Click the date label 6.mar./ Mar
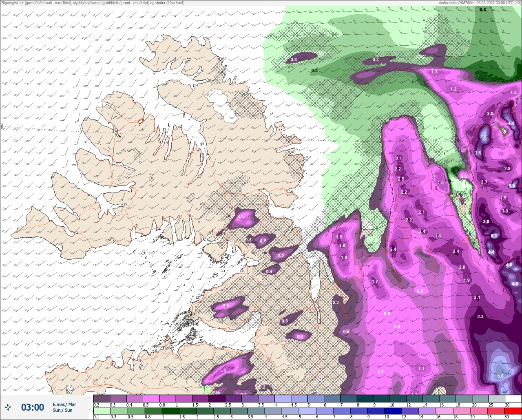 click(64, 404)
